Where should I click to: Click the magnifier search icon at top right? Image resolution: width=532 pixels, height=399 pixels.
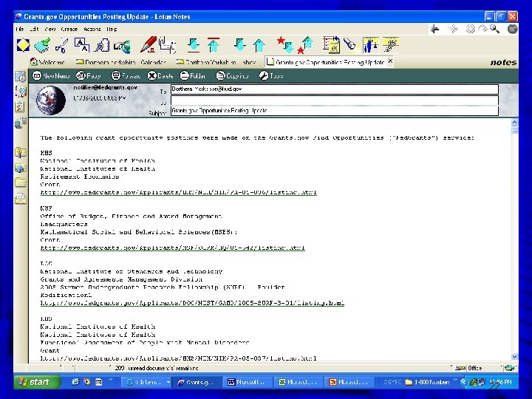click(494, 29)
